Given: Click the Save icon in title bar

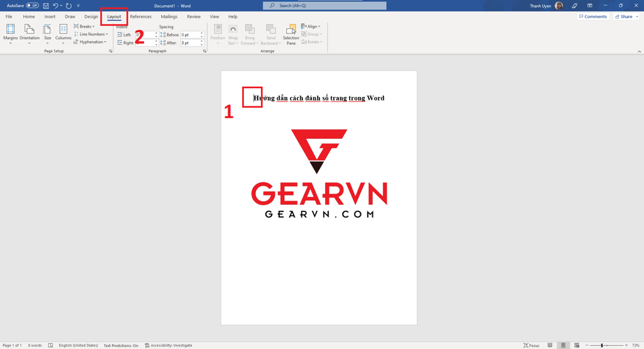Looking at the screenshot, I should pyautogui.click(x=46, y=6).
